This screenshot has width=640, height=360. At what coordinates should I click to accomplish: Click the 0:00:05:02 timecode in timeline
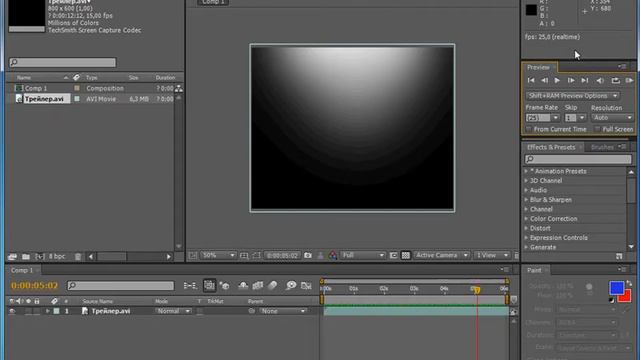click(x=35, y=286)
